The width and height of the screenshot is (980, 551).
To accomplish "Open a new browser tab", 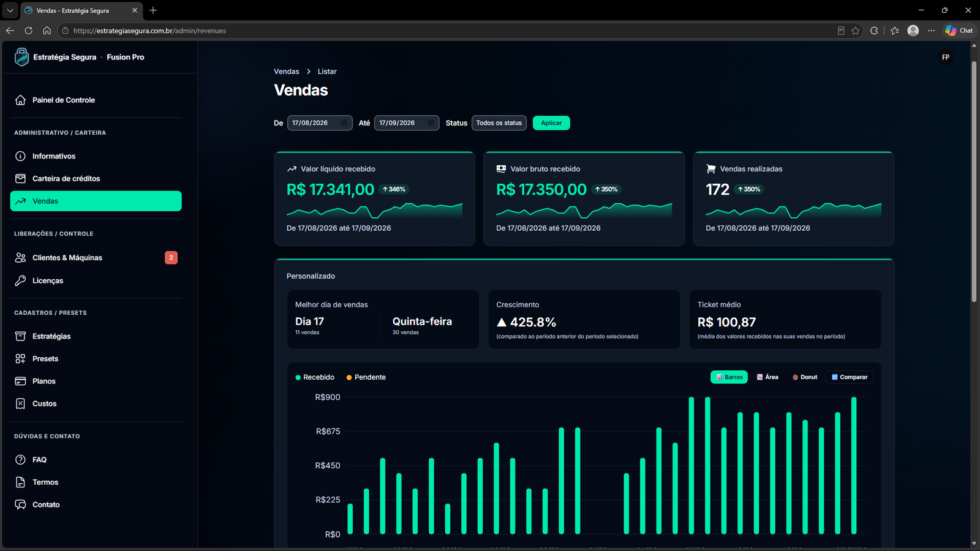I will point(153,10).
